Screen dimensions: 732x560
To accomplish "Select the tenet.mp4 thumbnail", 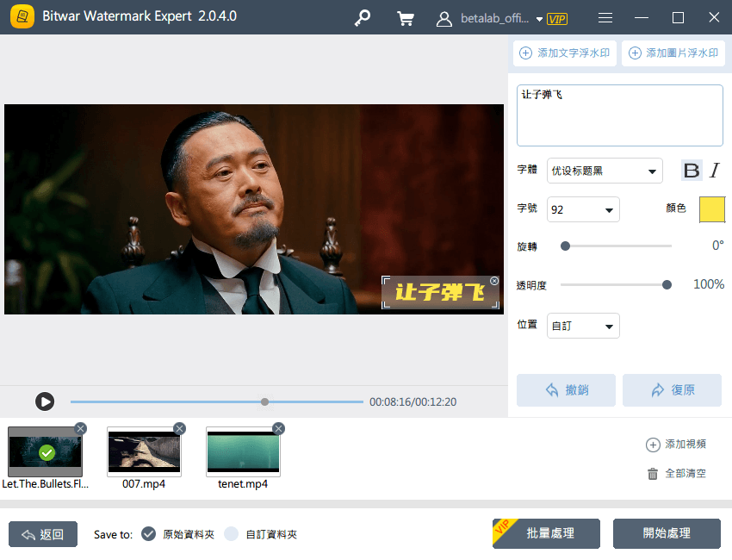I will point(243,451).
